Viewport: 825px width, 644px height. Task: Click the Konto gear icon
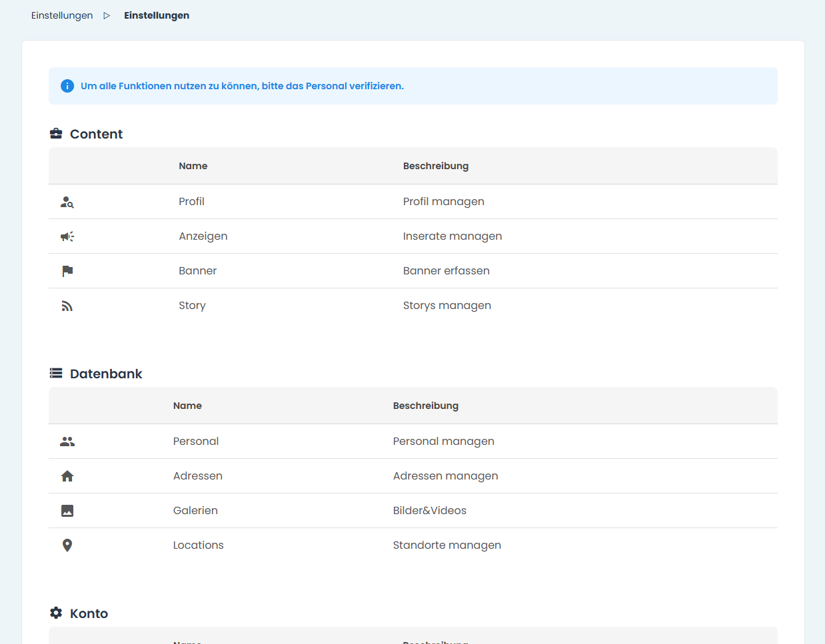click(56, 613)
